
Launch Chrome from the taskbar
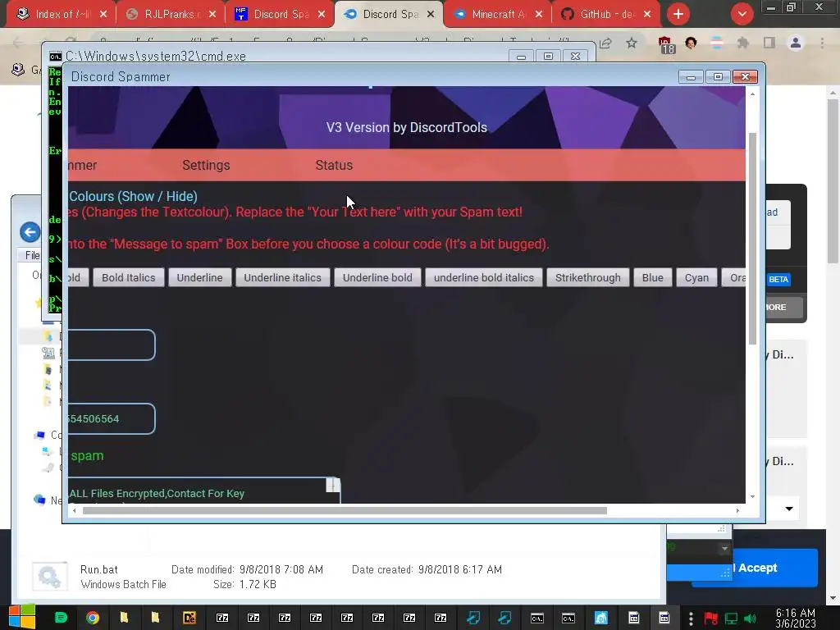click(93, 618)
